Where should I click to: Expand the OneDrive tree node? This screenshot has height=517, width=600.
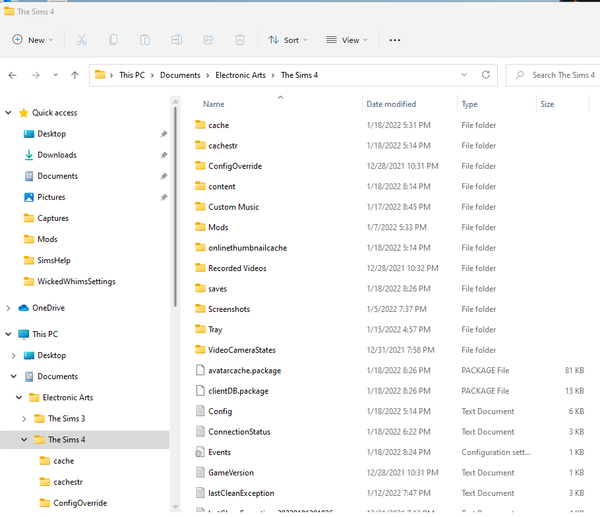point(8,308)
